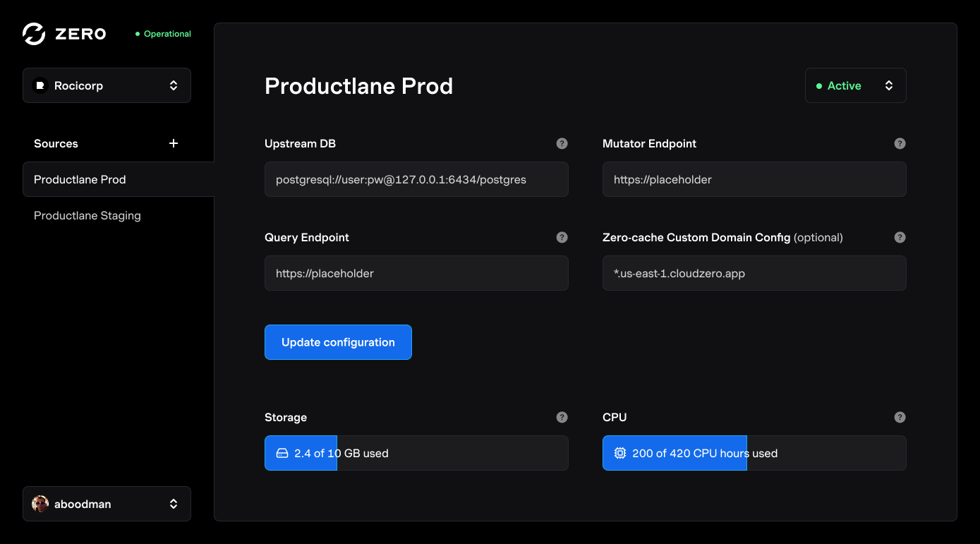This screenshot has height=544, width=980.
Task: Click the Upstream DB connection string field
Action: (416, 179)
